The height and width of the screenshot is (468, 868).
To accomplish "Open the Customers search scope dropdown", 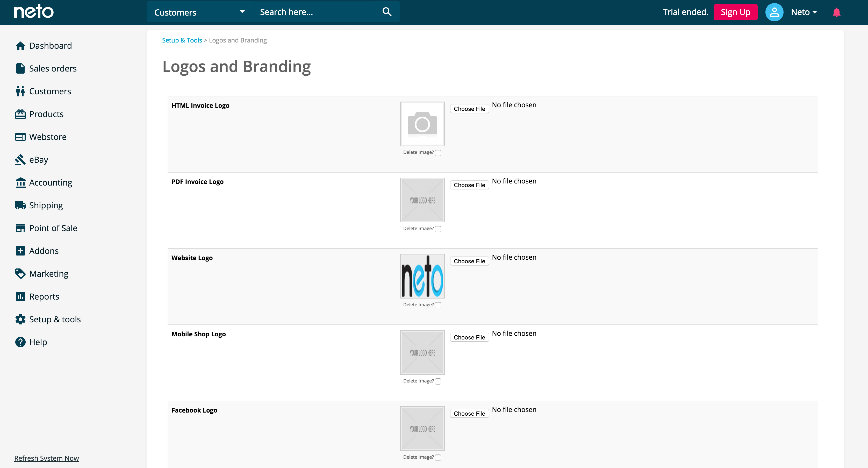I will coord(199,12).
